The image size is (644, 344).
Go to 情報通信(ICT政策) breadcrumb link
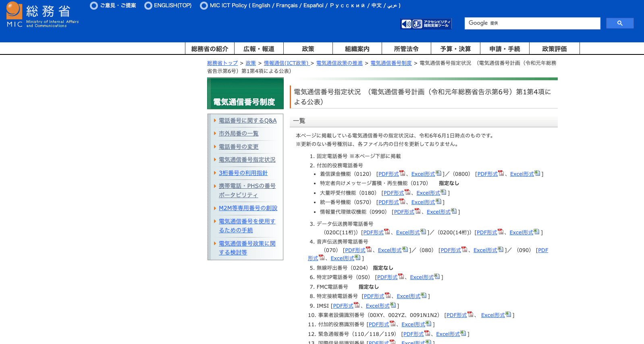pos(286,63)
